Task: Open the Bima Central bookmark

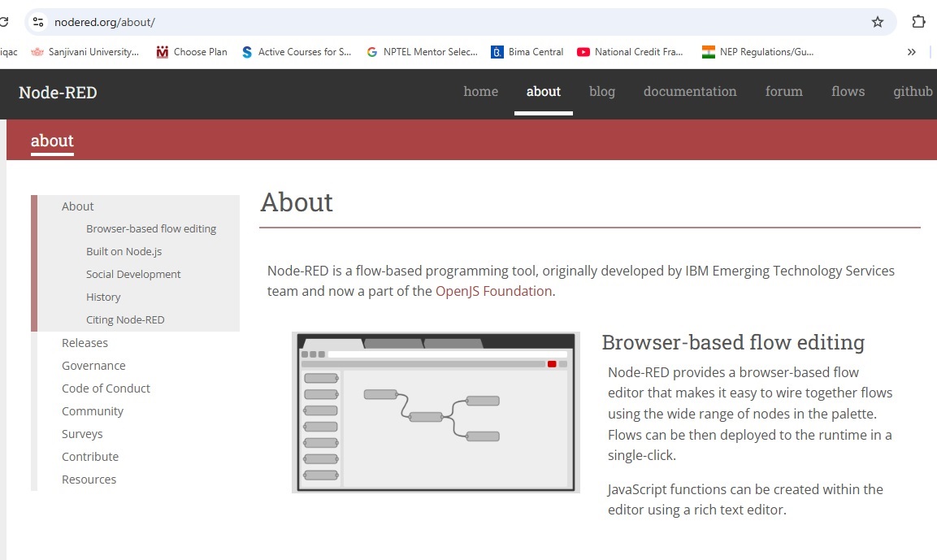Action: (527, 52)
